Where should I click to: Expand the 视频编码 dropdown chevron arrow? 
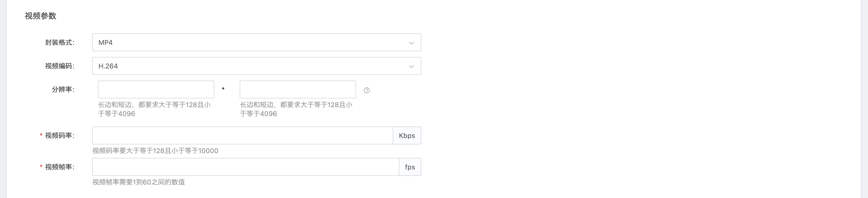point(411,66)
